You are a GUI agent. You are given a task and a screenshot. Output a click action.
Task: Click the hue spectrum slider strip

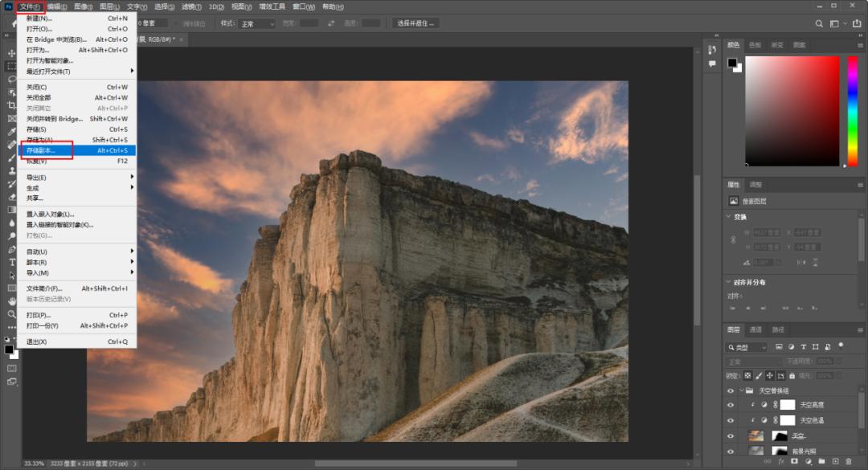853,111
